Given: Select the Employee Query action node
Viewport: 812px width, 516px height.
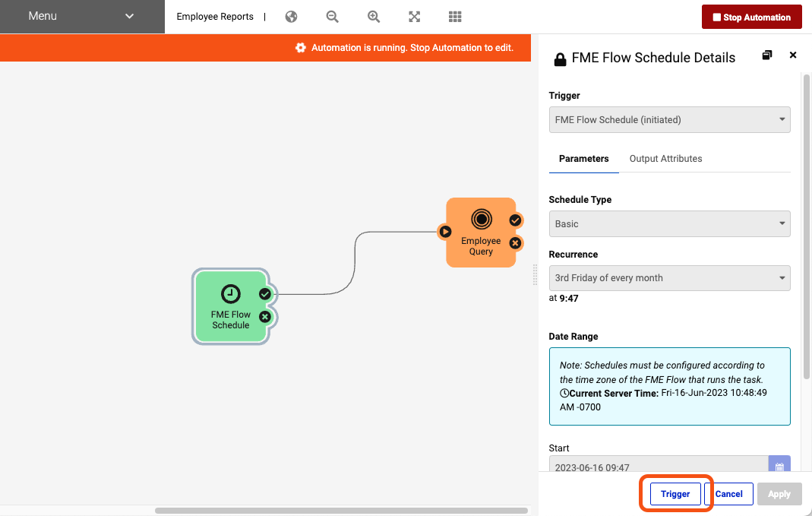Looking at the screenshot, I should click(x=481, y=233).
